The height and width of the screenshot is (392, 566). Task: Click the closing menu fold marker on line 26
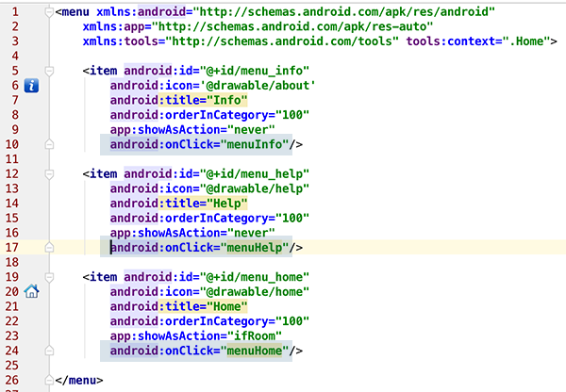49,380
